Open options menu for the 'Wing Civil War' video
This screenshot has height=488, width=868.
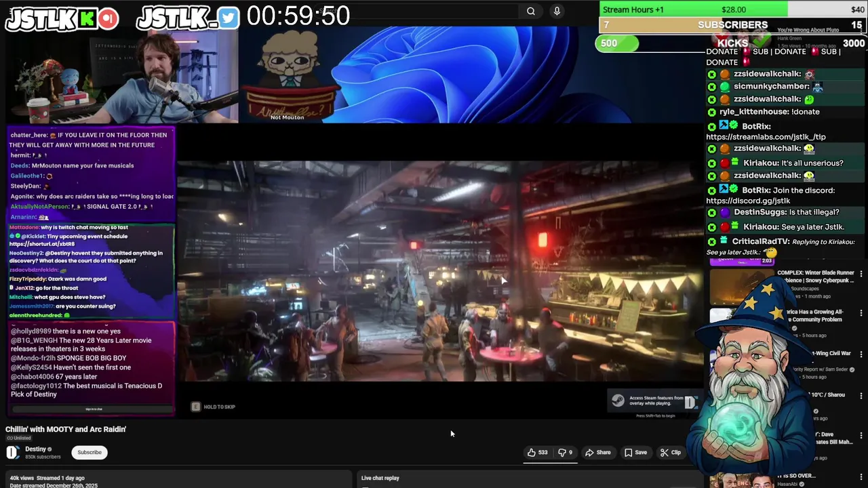coord(861,354)
